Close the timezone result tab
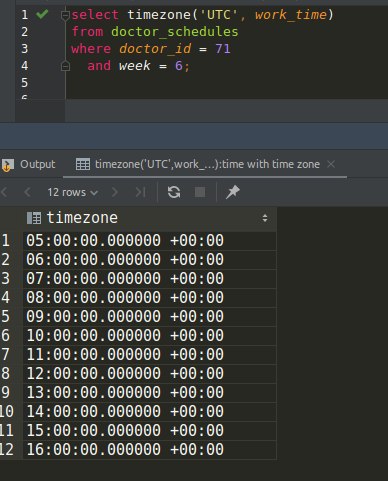 (331, 164)
